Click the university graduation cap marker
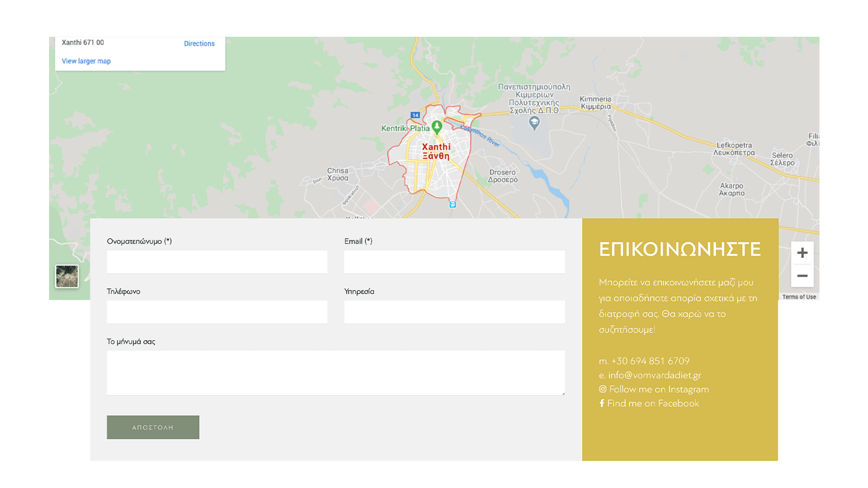Screen dimensions: 868x488 coord(534,123)
